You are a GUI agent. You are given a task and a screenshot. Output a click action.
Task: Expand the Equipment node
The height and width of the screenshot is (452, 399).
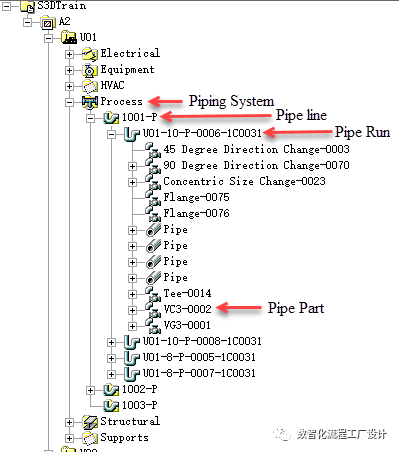69,70
